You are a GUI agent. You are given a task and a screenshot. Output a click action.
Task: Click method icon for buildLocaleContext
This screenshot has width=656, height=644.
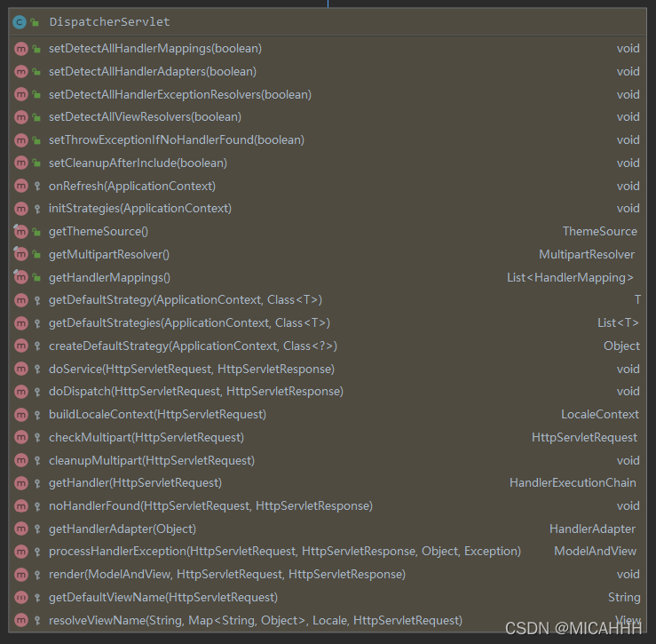click(x=21, y=415)
